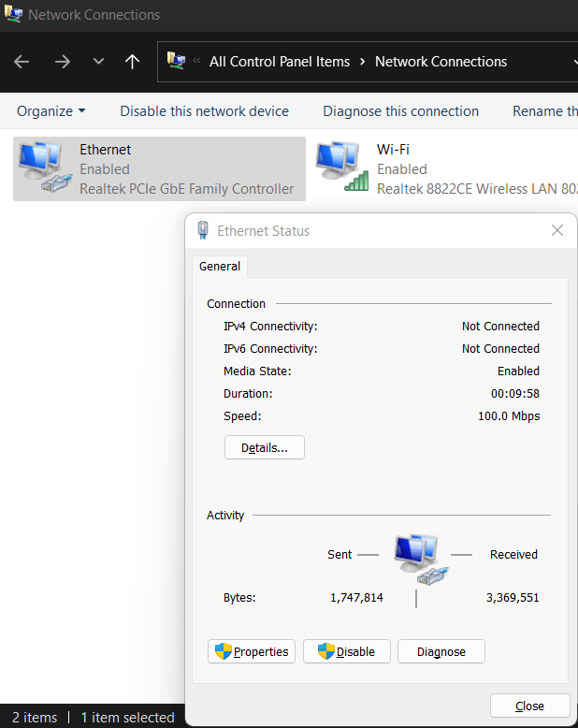Click Realtek PCIe GbE Family Controller text
Image resolution: width=578 pixels, height=728 pixels.
coord(186,189)
